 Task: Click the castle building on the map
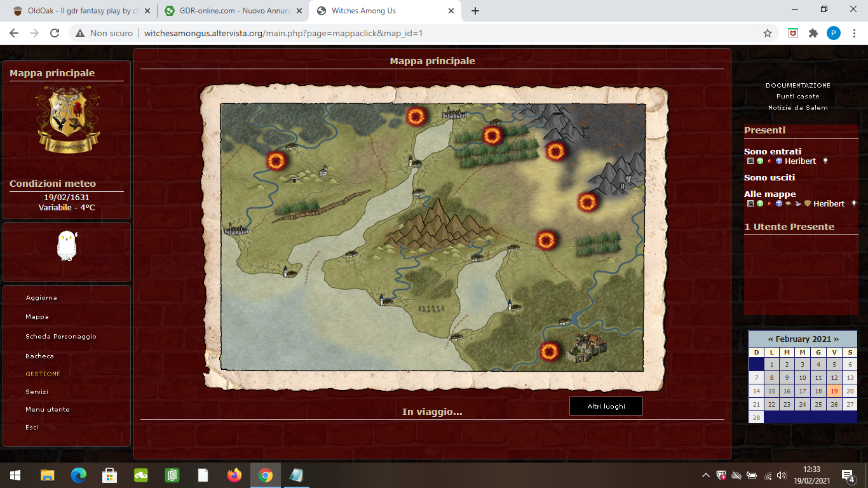588,347
